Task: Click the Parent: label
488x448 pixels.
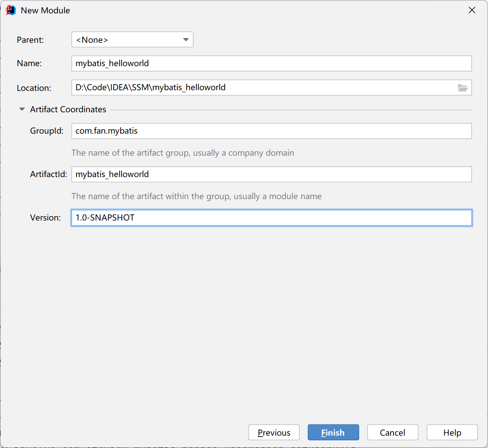Action: pyautogui.click(x=30, y=40)
